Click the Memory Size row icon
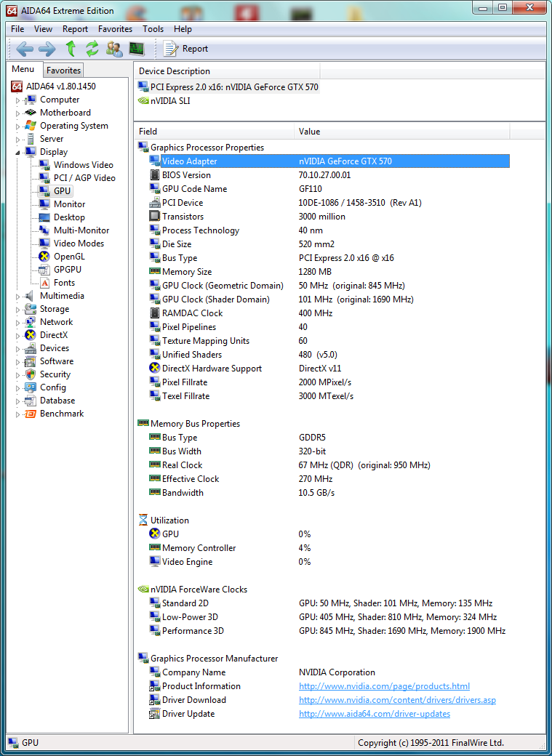This screenshot has width=552, height=756. click(x=155, y=271)
